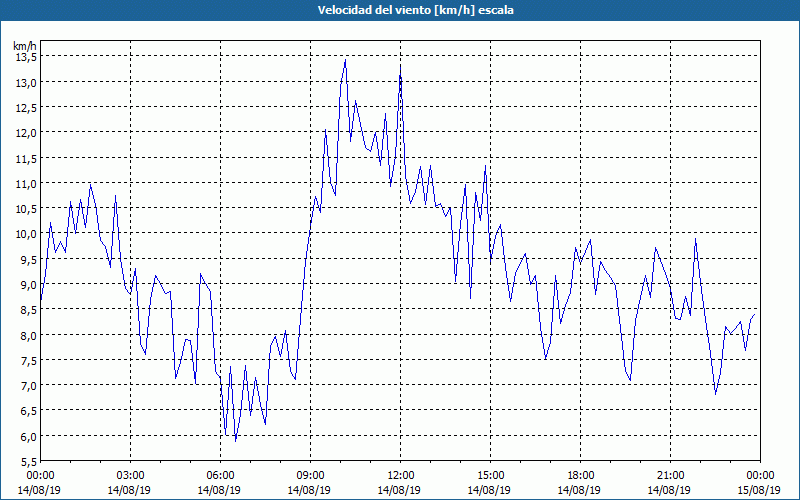Click the 00:00 label above 15/08/19

[761, 476]
